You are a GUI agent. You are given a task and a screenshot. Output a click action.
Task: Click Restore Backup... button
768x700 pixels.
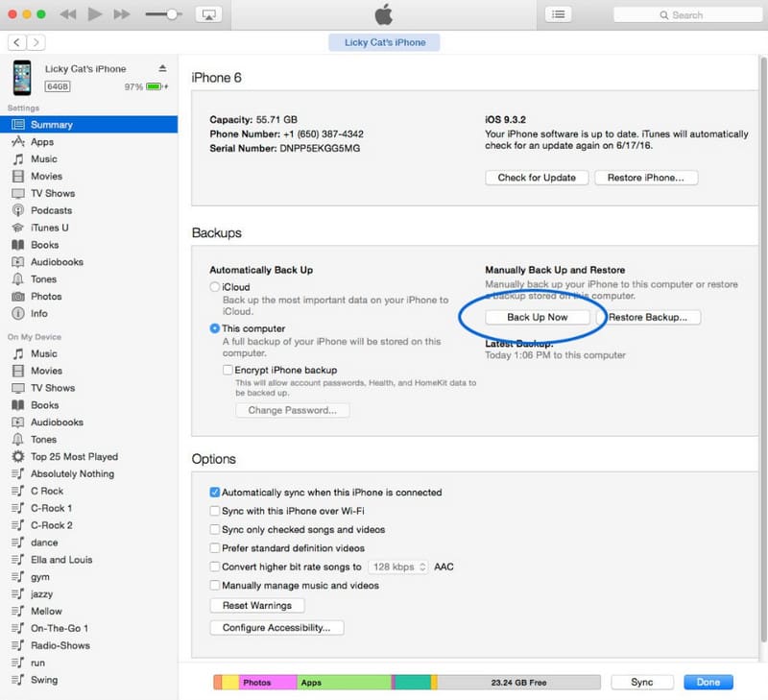pos(648,318)
